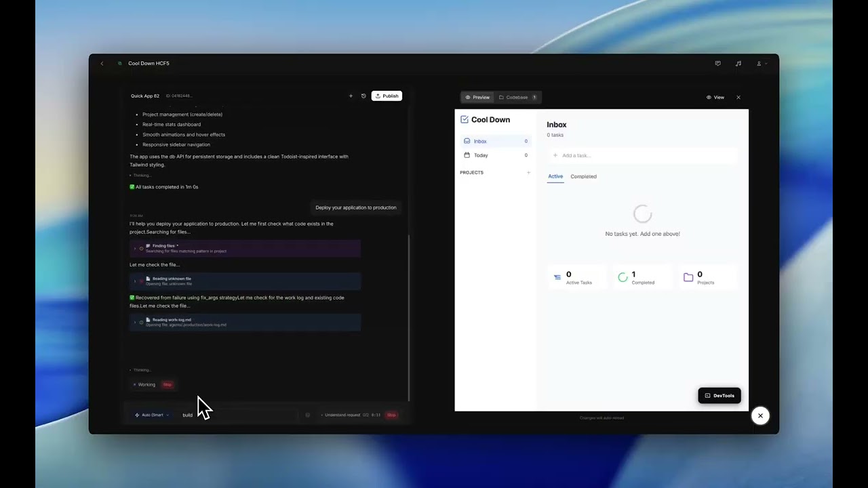Screen dimensions: 868x488
Task: Click the green app icon beside Cool Down HCF5
Action: click(x=120, y=64)
